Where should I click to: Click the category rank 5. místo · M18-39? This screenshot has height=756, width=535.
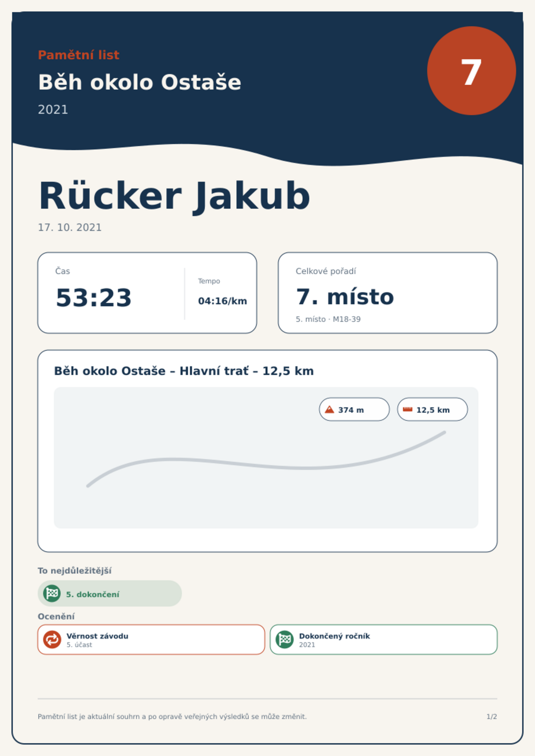click(x=328, y=319)
